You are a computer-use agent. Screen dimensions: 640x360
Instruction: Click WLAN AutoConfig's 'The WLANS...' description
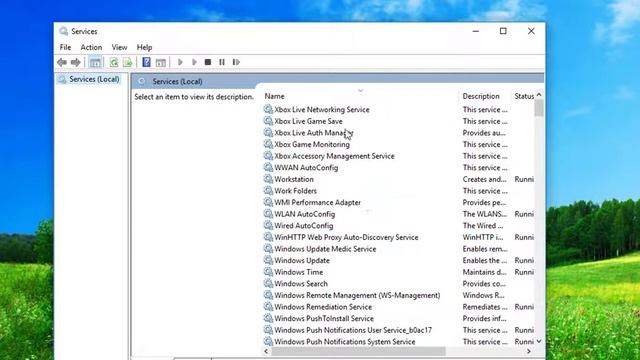(484, 214)
